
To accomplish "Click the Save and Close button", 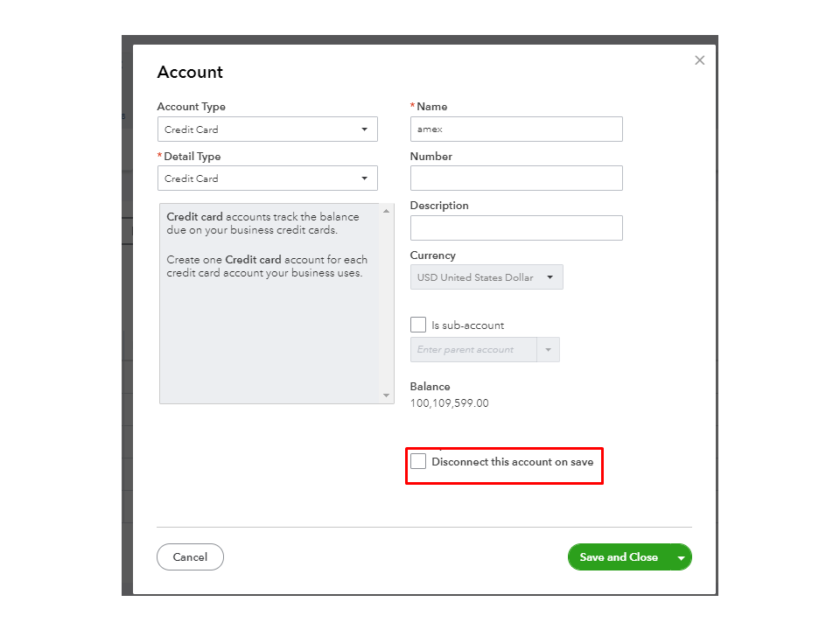I will [618, 557].
